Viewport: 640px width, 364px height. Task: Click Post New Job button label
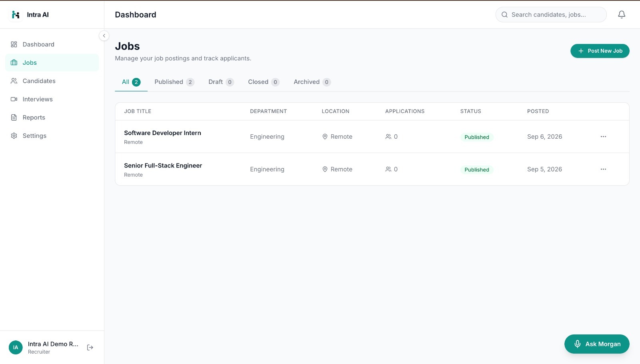tap(605, 51)
